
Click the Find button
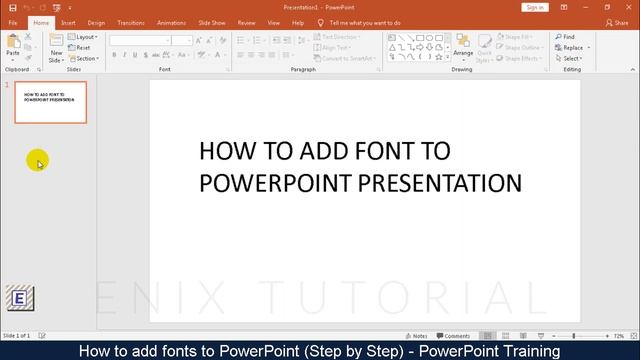565,37
